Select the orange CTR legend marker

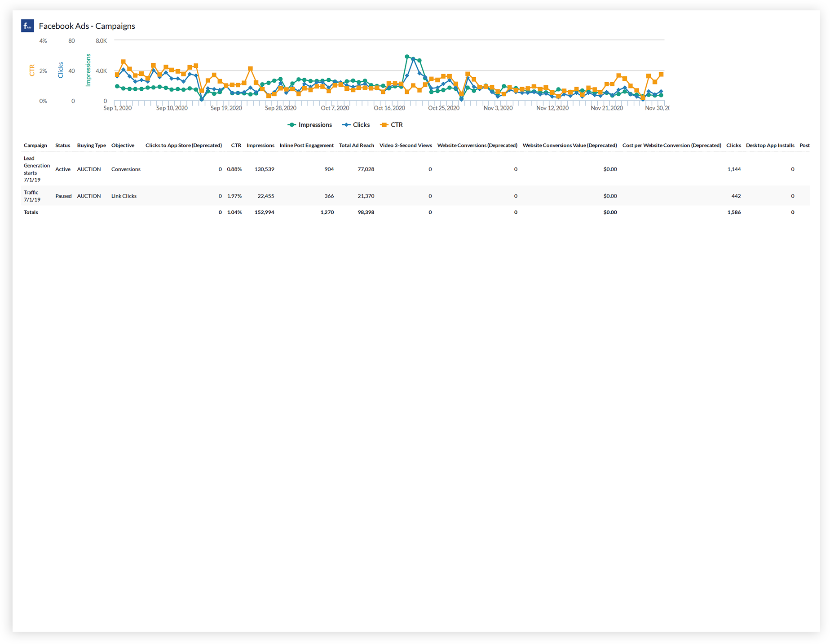coord(383,125)
